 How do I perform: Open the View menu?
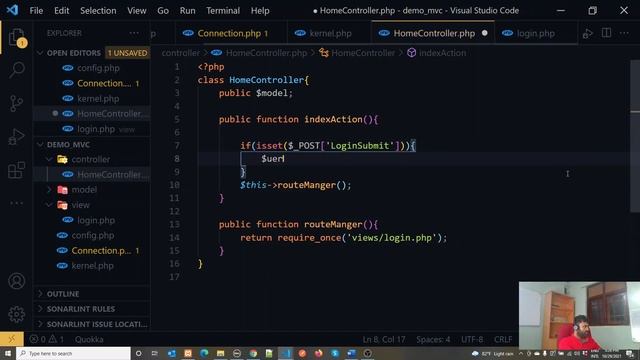click(x=136, y=11)
